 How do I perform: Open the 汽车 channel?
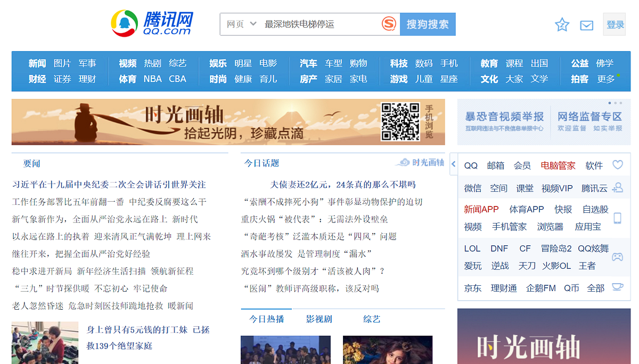(x=308, y=63)
